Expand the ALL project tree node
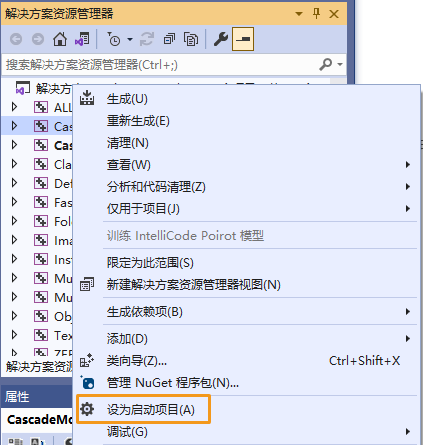The height and width of the screenshot is (445, 423). tap(14, 107)
